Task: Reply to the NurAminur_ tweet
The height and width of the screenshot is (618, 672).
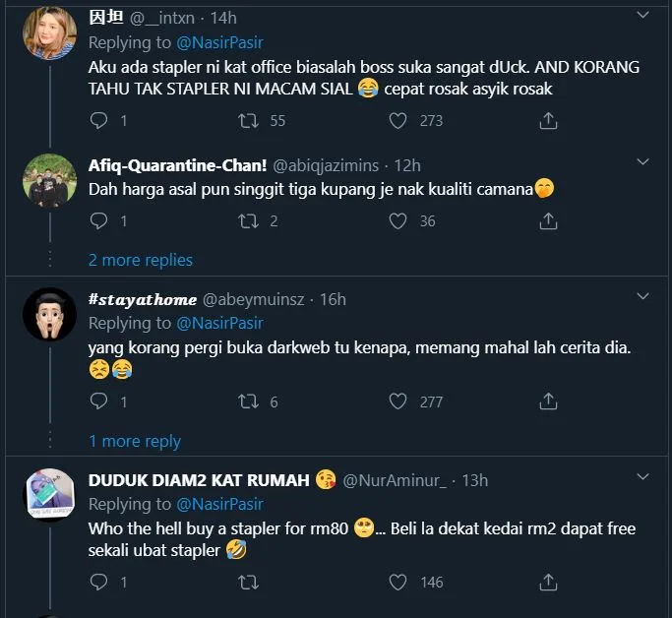Action: pyautogui.click(x=98, y=583)
